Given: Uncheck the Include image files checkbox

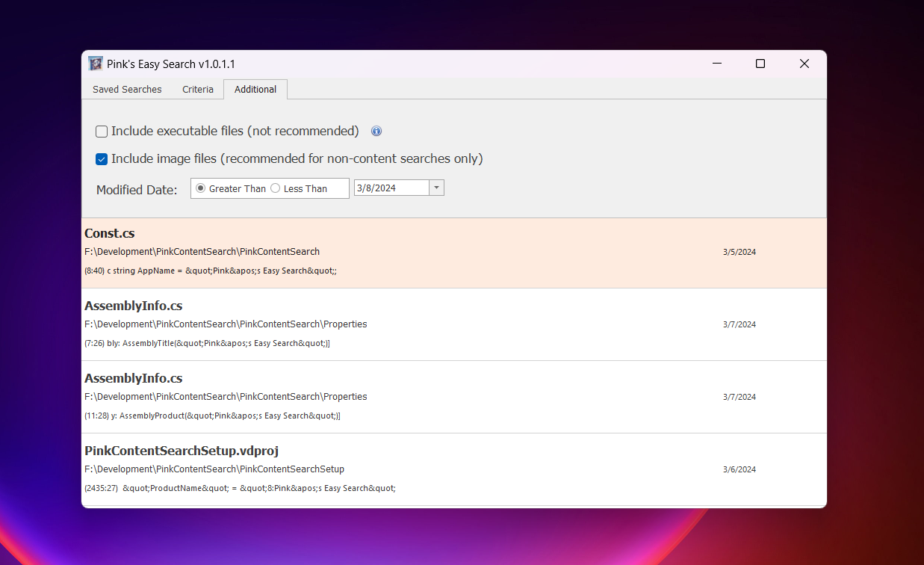Looking at the screenshot, I should tap(102, 159).
